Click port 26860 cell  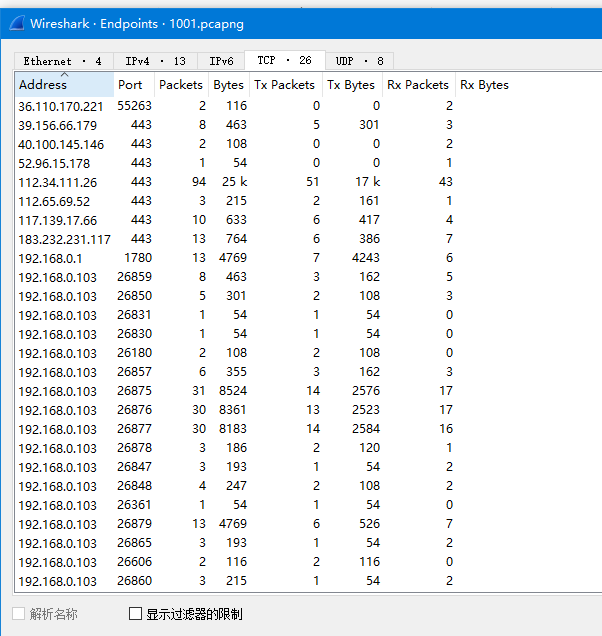pyautogui.click(x=134, y=580)
